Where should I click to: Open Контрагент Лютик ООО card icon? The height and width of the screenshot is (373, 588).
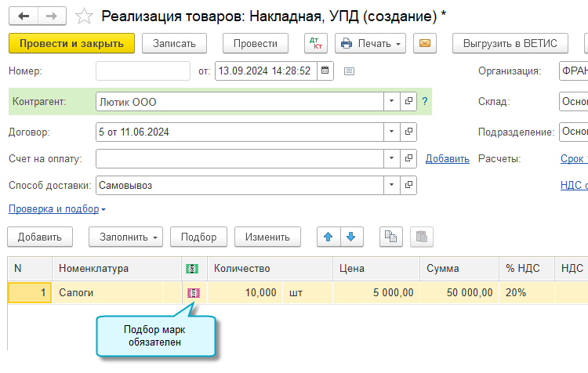408,101
